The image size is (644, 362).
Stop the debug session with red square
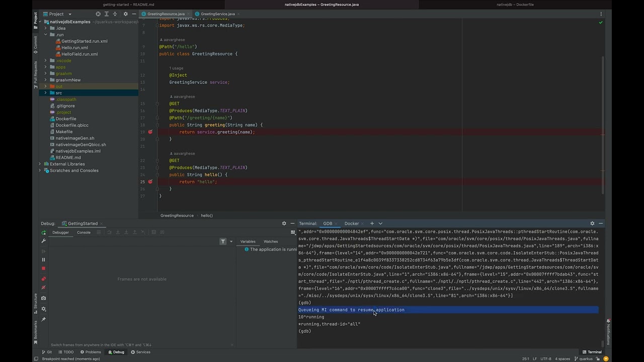pos(43,268)
